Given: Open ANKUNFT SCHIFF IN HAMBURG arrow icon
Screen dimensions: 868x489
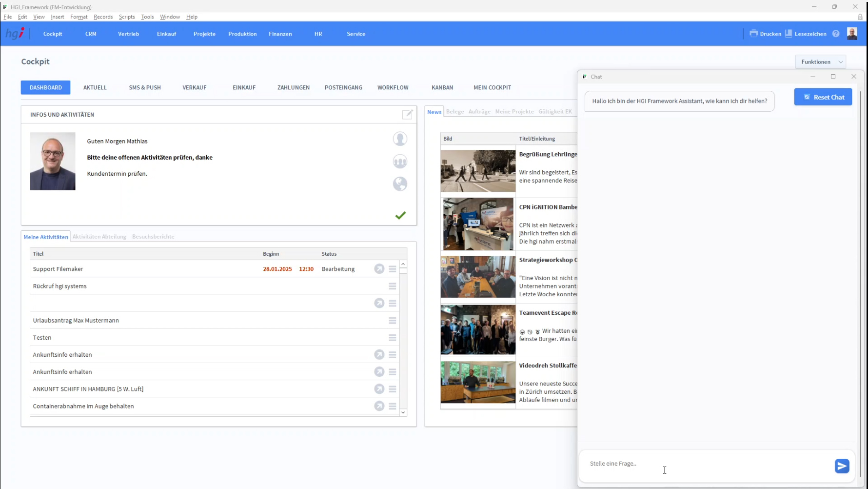Looking at the screenshot, I should [x=379, y=389].
